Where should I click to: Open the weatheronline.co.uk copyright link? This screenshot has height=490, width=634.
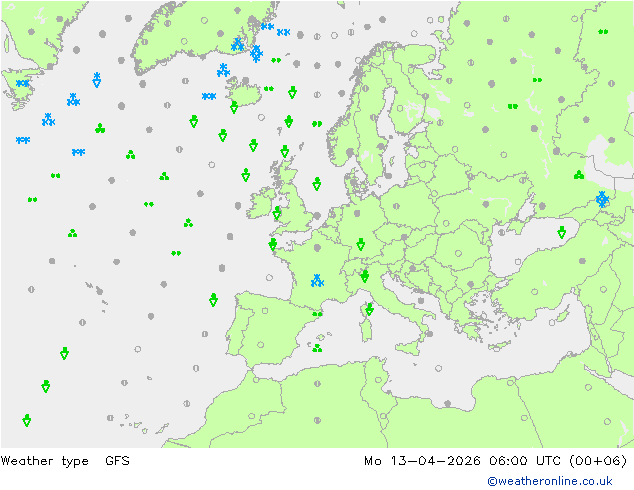tap(550, 481)
